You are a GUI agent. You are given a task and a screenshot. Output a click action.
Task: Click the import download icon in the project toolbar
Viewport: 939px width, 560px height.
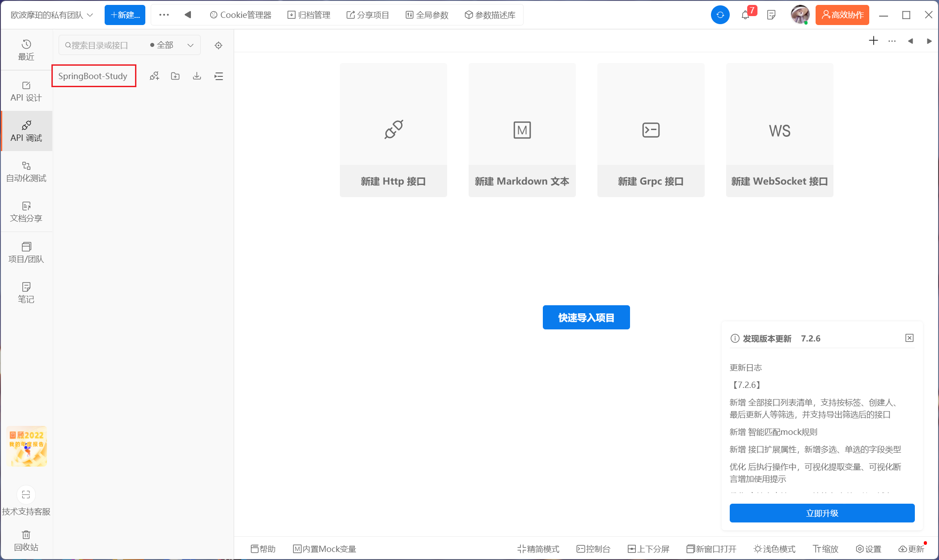(197, 76)
